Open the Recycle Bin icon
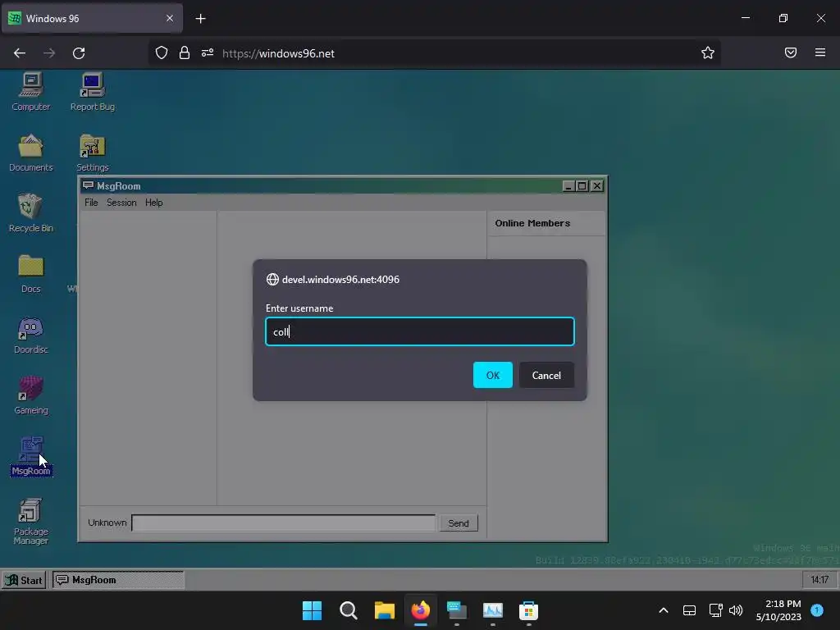Image resolution: width=840 pixels, height=630 pixels. 31,213
